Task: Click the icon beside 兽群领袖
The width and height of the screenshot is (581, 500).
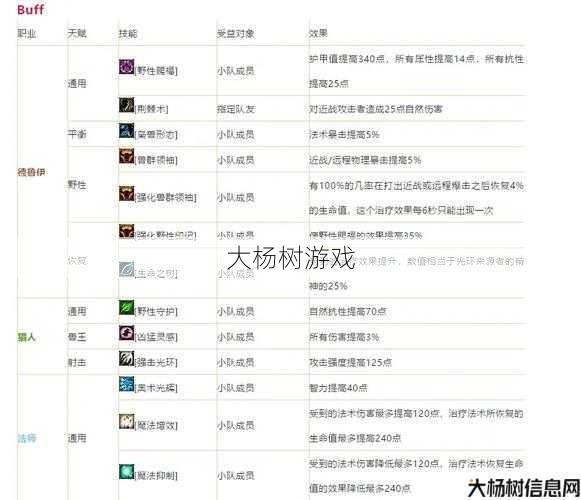Action: point(126,156)
